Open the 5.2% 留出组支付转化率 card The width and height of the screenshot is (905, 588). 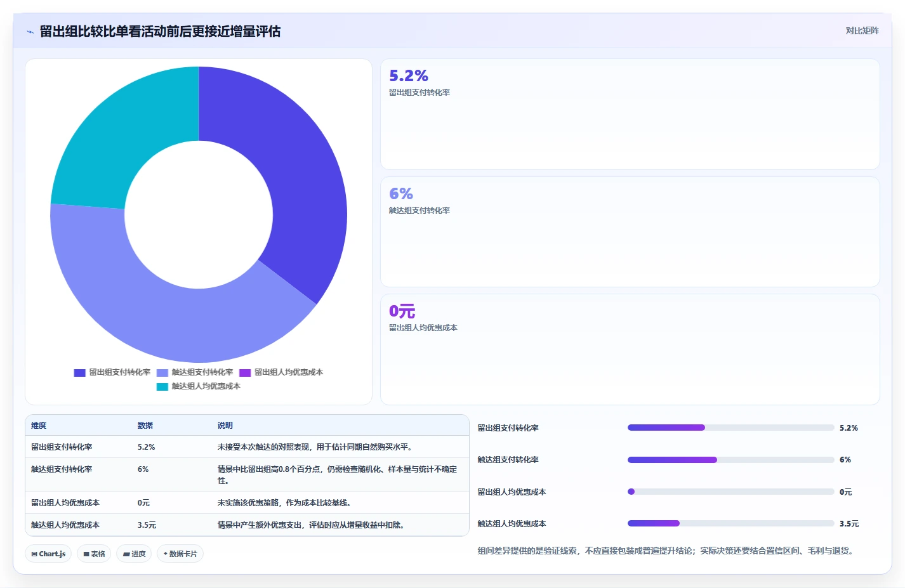click(x=630, y=114)
